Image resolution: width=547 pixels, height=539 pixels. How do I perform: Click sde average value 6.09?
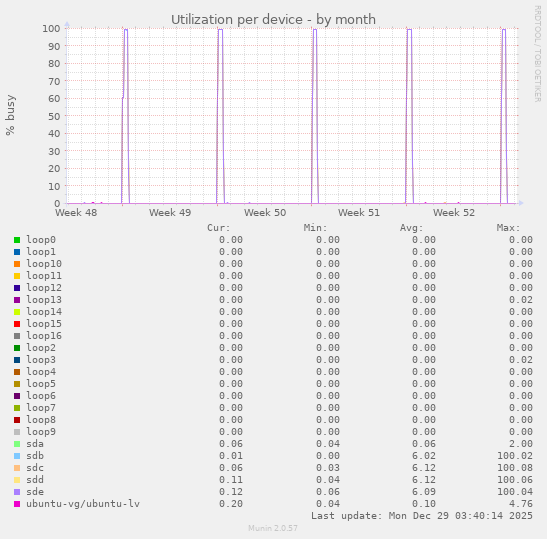coord(424,492)
